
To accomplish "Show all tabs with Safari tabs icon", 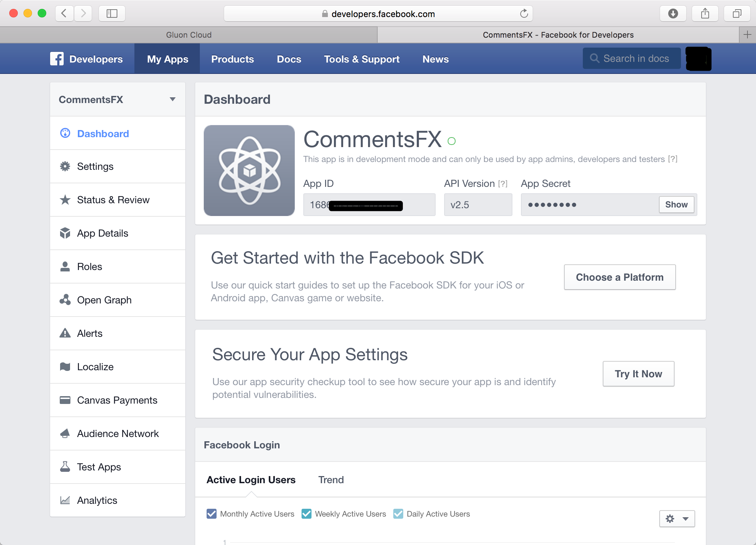I will [737, 14].
